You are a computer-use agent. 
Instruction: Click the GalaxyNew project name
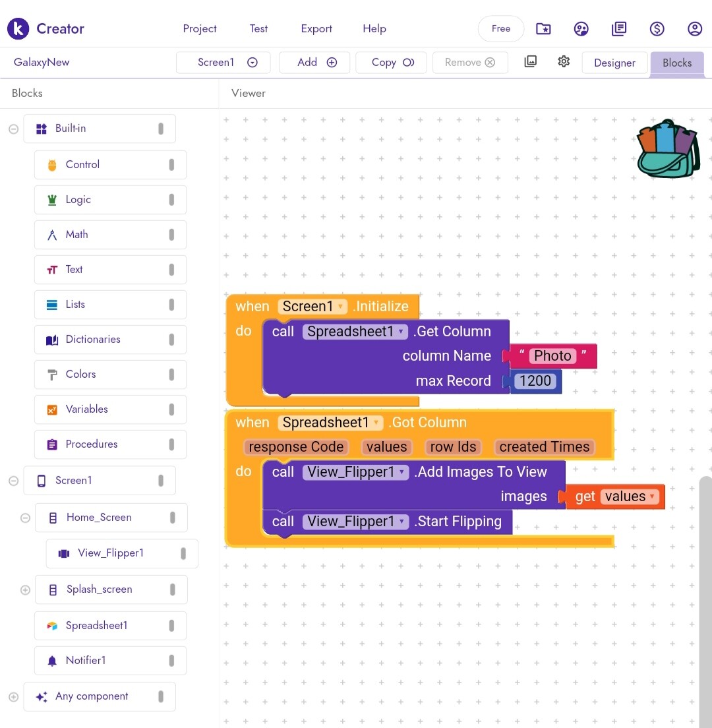click(42, 62)
